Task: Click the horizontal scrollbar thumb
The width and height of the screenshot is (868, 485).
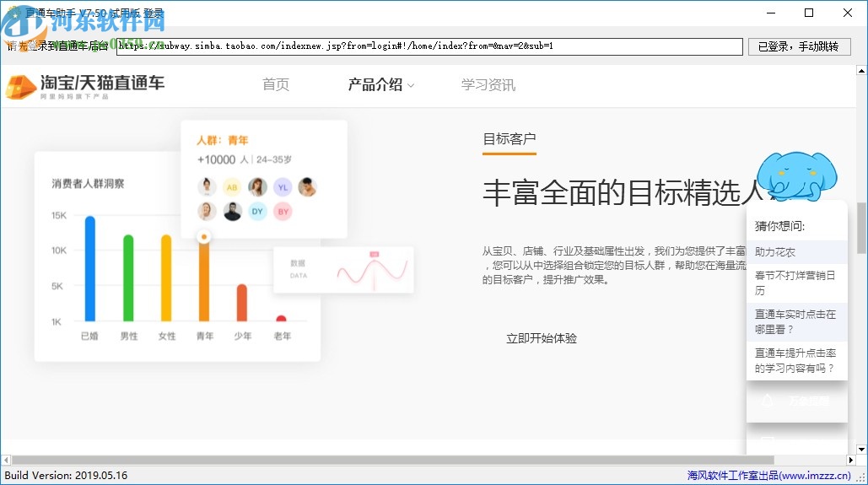Action: click(x=393, y=460)
